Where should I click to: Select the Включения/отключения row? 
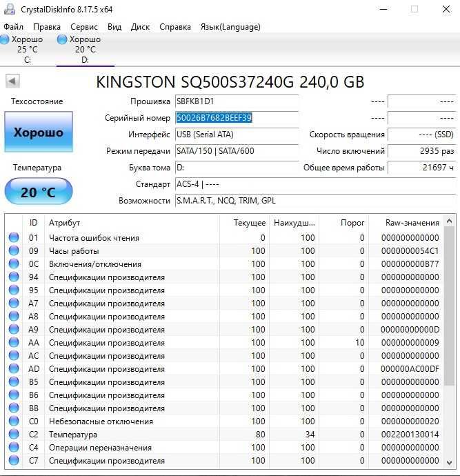pyautogui.click(x=225, y=264)
